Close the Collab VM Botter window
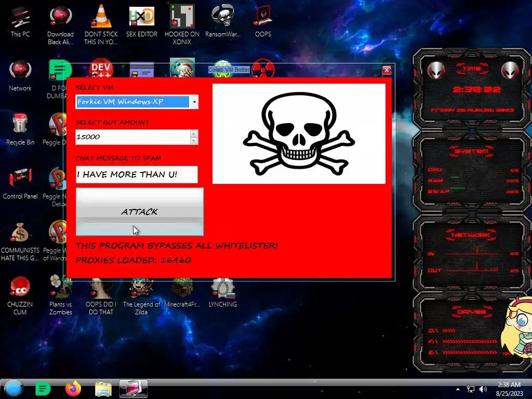532x399 pixels. coord(387,70)
